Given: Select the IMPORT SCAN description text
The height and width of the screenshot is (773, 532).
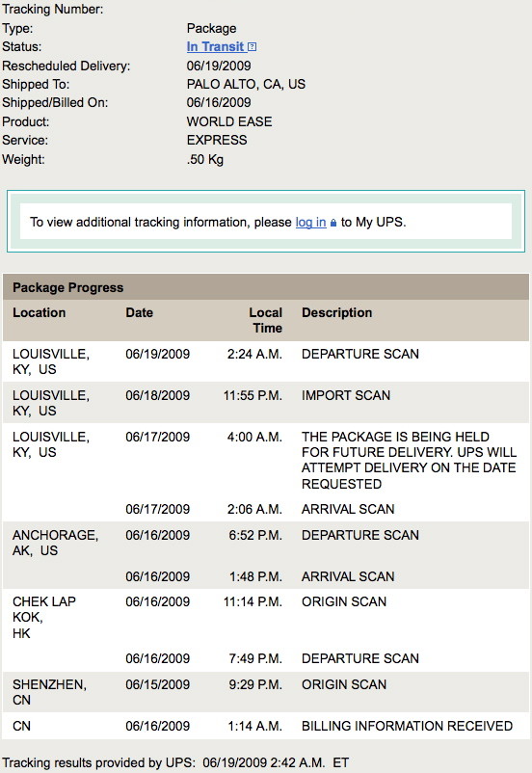Looking at the screenshot, I should pos(346,395).
